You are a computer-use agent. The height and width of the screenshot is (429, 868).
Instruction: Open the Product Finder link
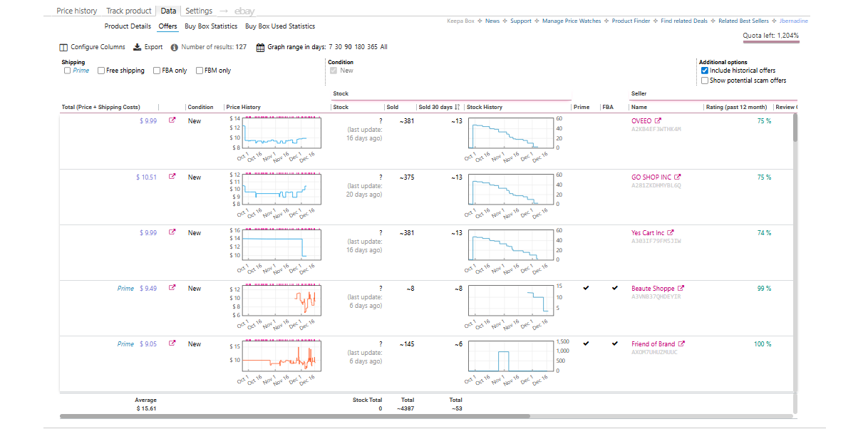click(x=631, y=21)
